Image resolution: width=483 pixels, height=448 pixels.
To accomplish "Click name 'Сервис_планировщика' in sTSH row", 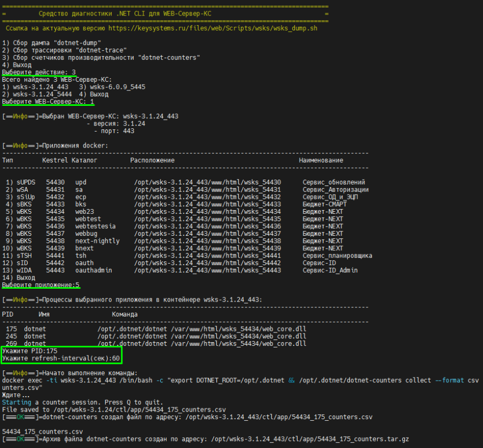I will pos(337,256).
